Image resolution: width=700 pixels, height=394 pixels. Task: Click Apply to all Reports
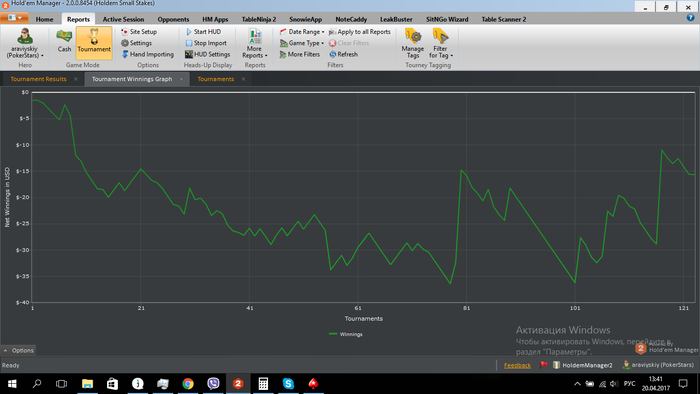click(x=360, y=32)
